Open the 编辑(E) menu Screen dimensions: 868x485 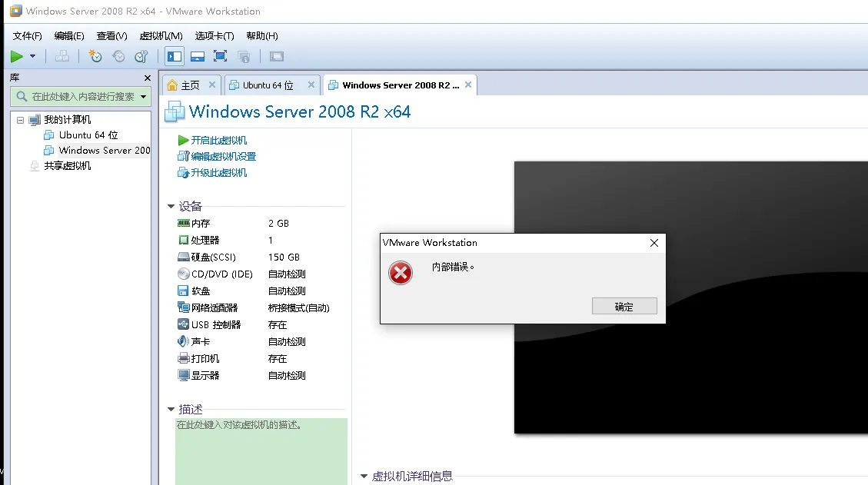(69, 36)
